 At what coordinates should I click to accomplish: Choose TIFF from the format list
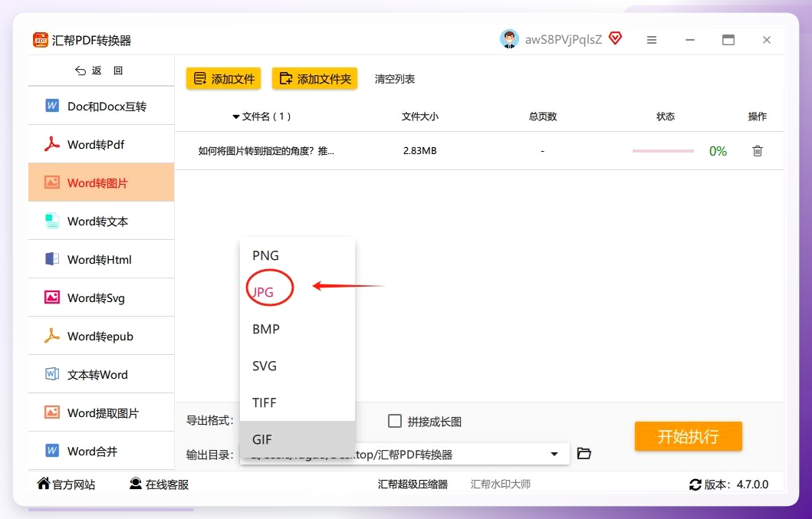click(298, 402)
